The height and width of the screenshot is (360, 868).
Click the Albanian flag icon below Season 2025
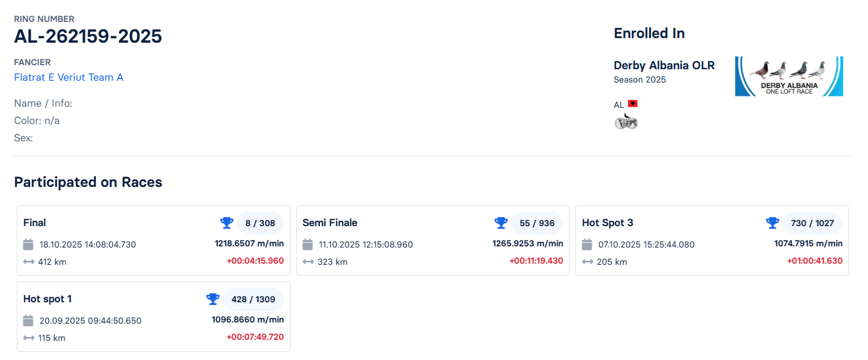tap(632, 103)
